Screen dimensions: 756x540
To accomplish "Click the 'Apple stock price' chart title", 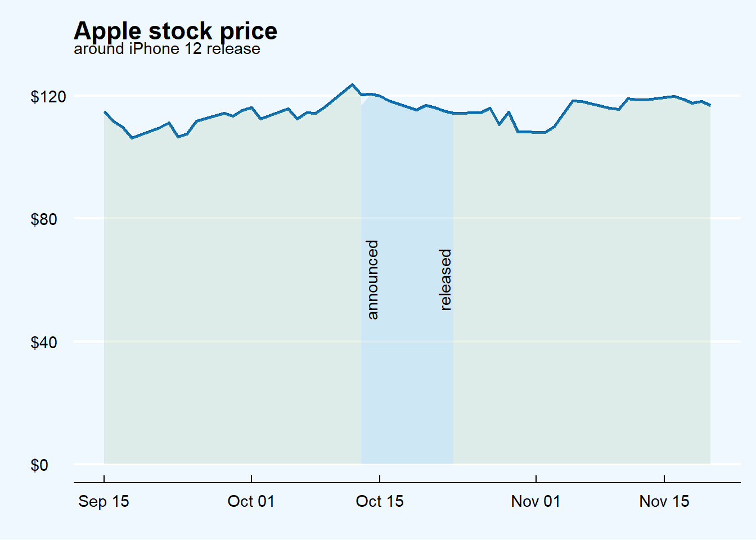I will (175, 30).
